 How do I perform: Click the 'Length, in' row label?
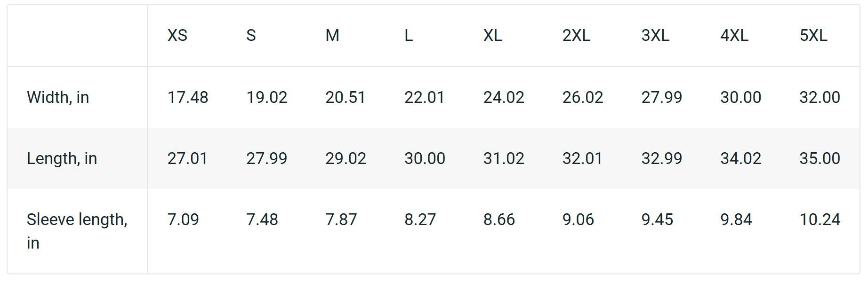pos(62,158)
